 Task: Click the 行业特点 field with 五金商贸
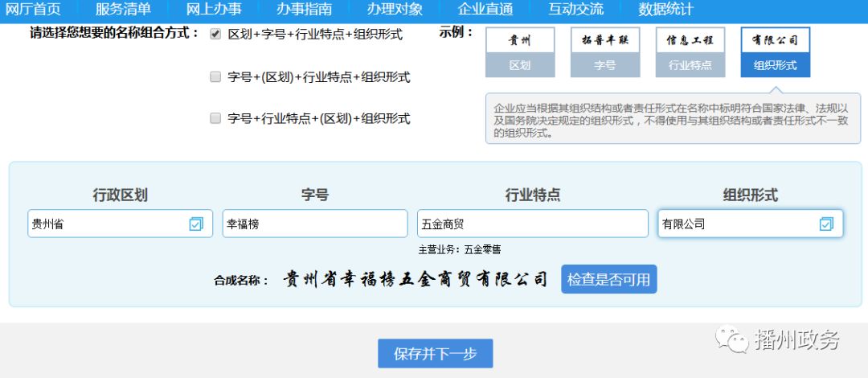click(x=531, y=224)
